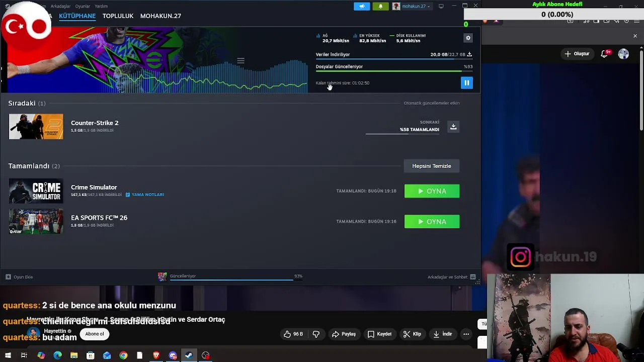Open Crime Simulator game thumbnail

pyautogui.click(x=36, y=191)
